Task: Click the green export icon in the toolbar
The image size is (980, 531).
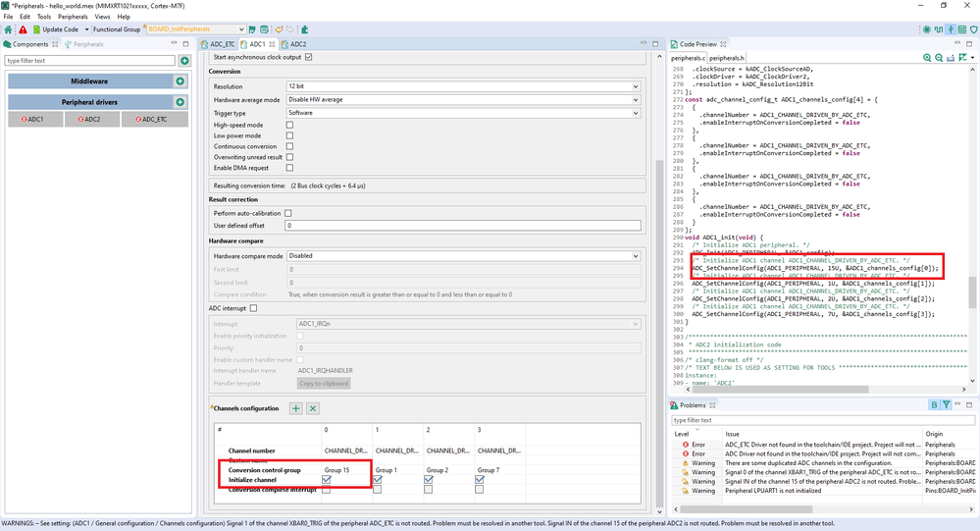Action: (x=304, y=29)
